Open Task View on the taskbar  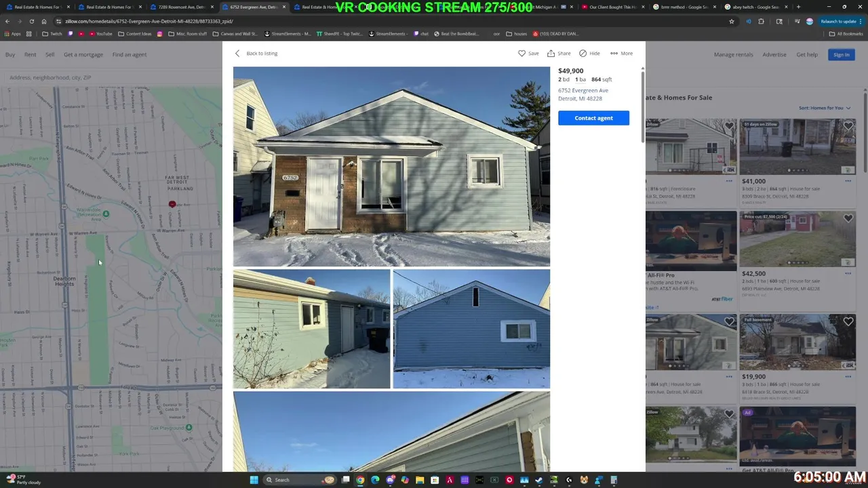(345, 480)
